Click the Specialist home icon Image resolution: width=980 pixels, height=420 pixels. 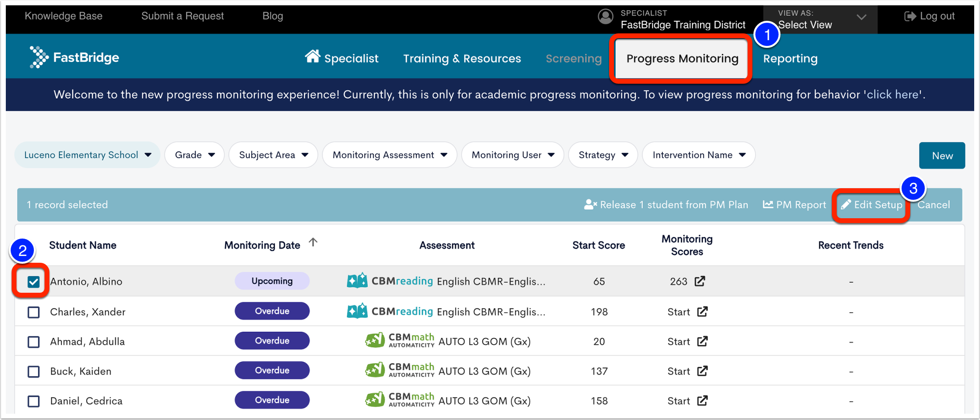[312, 57]
